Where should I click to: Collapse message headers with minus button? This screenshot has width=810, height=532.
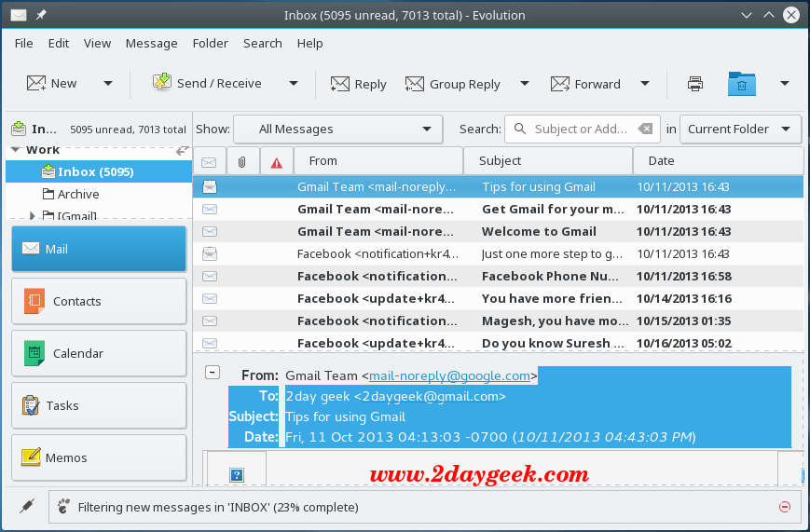pos(213,372)
